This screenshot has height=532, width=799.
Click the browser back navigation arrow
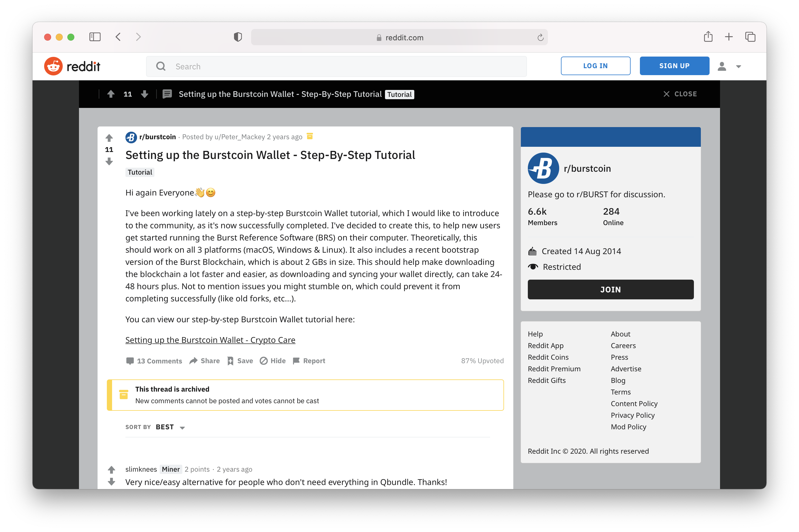118,37
